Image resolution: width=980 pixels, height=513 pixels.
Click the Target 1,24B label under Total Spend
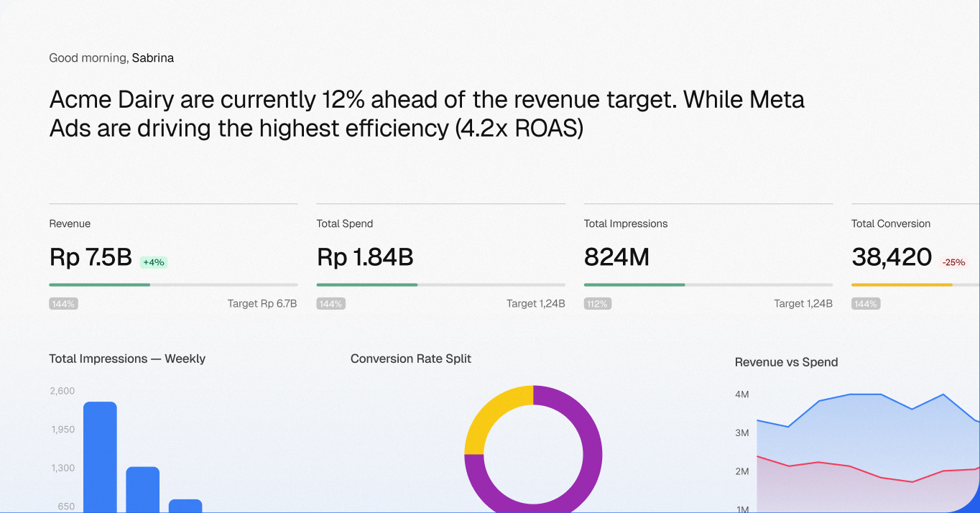tap(536, 304)
